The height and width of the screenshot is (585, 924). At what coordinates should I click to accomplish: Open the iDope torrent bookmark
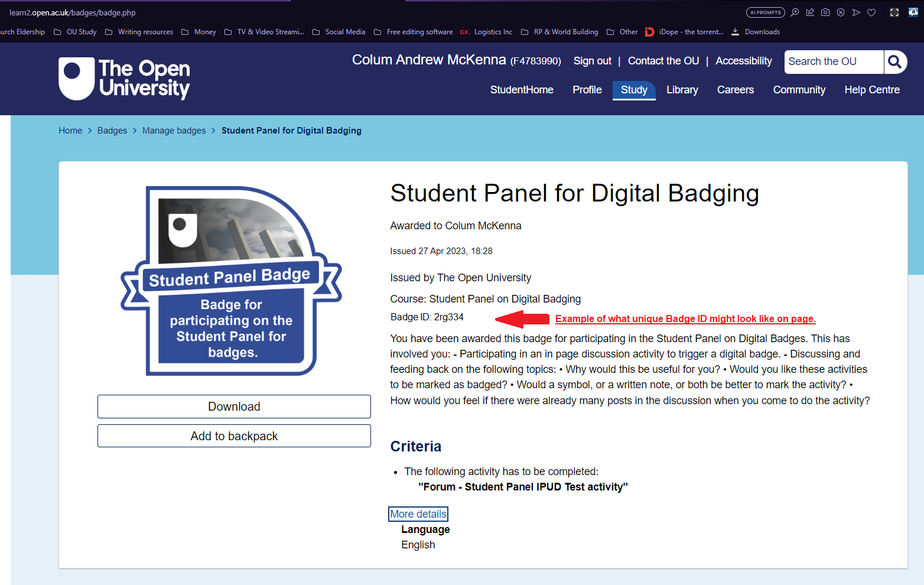click(685, 32)
